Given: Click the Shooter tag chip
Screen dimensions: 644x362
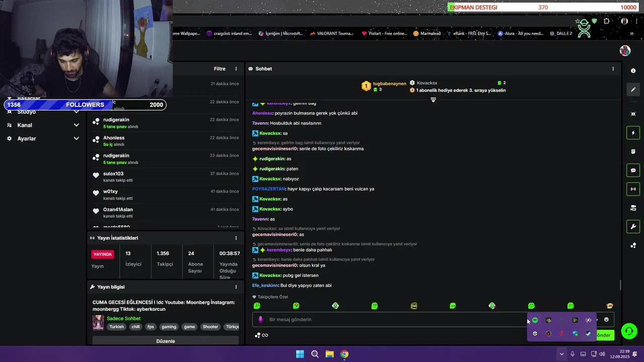Looking at the screenshot, I should [x=210, y=327].
